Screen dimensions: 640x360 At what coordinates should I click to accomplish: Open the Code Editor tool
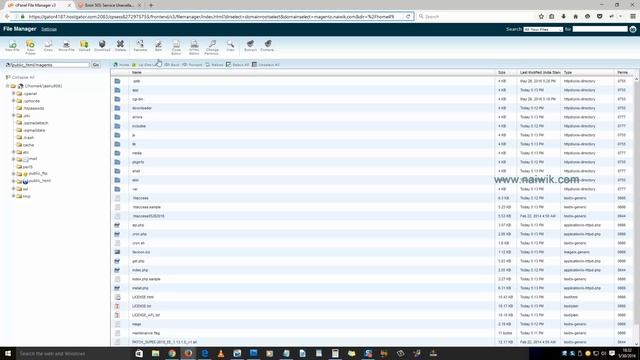click(x=176, y=47)
